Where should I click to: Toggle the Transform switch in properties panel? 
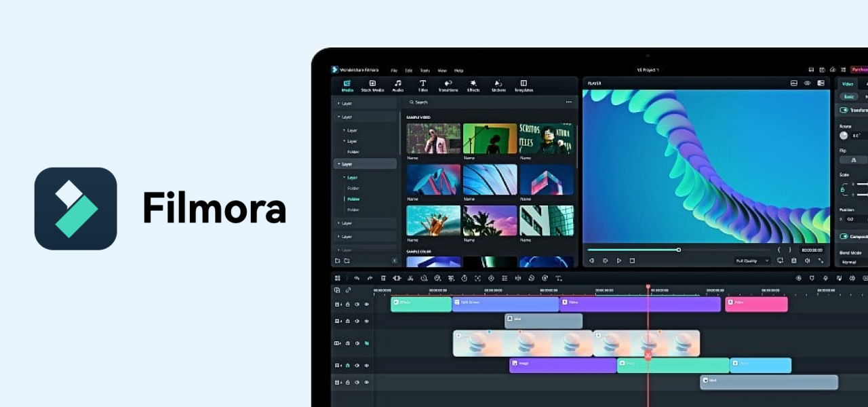844,110
